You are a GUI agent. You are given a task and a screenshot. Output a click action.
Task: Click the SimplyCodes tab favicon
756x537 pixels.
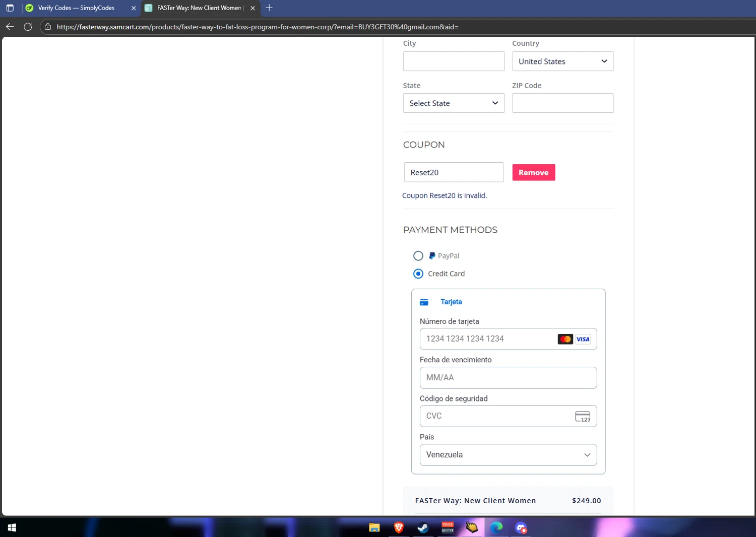(x=29, y=8)
